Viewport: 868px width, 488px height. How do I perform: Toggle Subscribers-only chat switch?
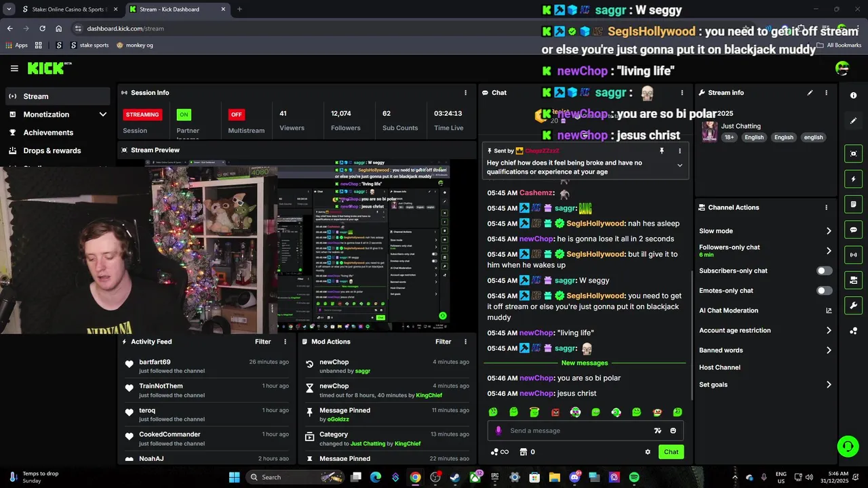824,270
